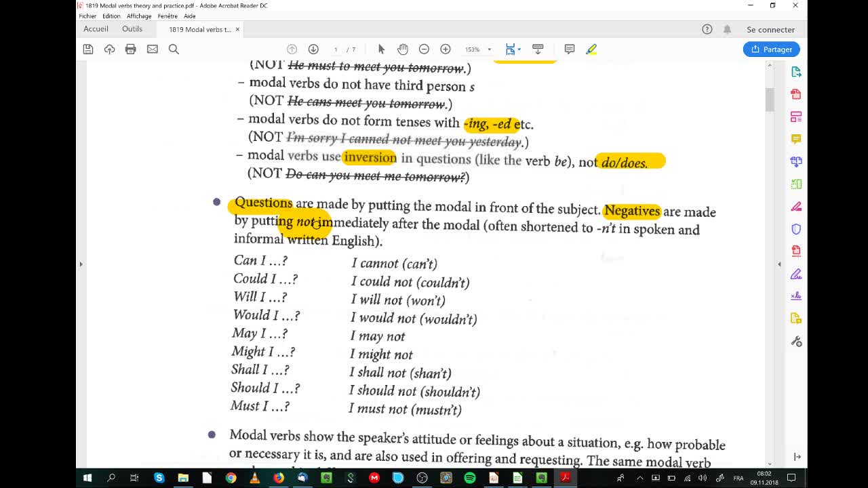Print the document with the printer icon
The image size is (868, 488).
coord(131,49)
